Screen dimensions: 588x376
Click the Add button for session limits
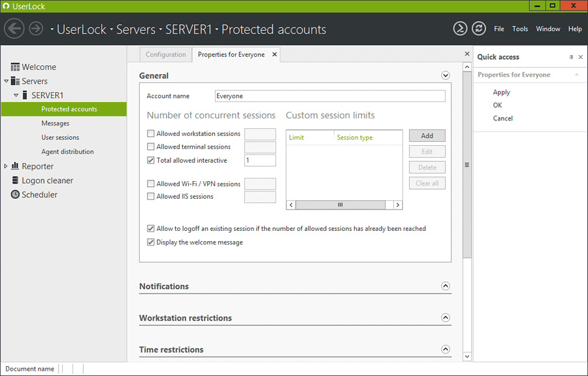427,136
